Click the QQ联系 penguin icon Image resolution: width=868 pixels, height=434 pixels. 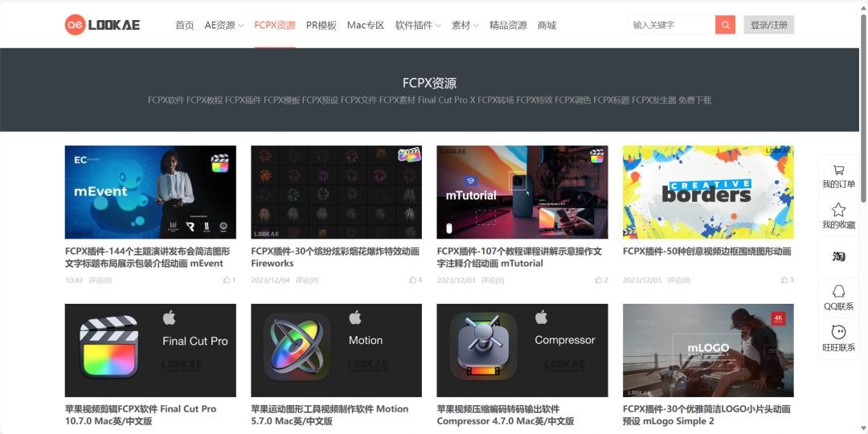point(838,292)
